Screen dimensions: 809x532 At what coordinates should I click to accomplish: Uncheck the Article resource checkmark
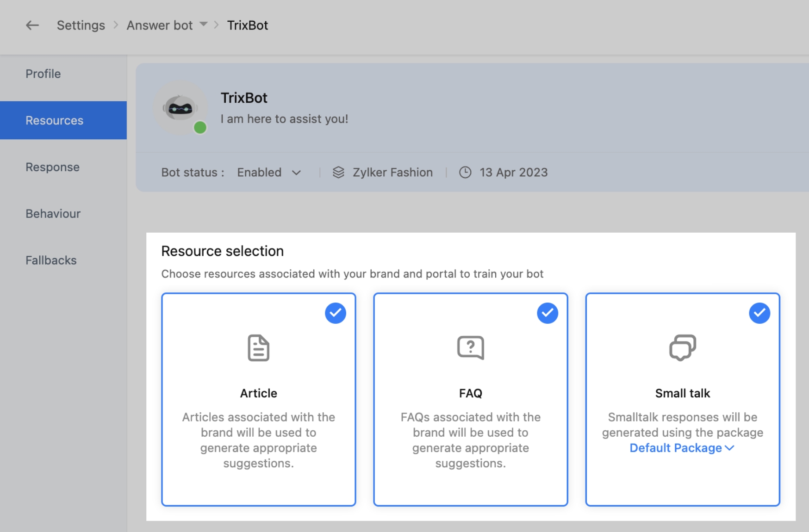tap(335, 313)
